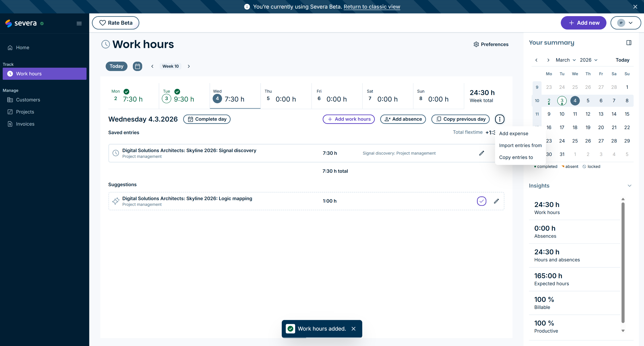Open the March month dropdown
The height and width of the screenshot is (346, 644).
click(566, 60)
